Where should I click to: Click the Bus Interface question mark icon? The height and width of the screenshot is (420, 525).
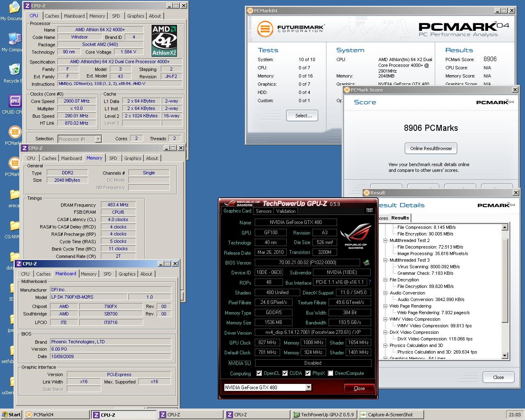(x=370, y=282)
